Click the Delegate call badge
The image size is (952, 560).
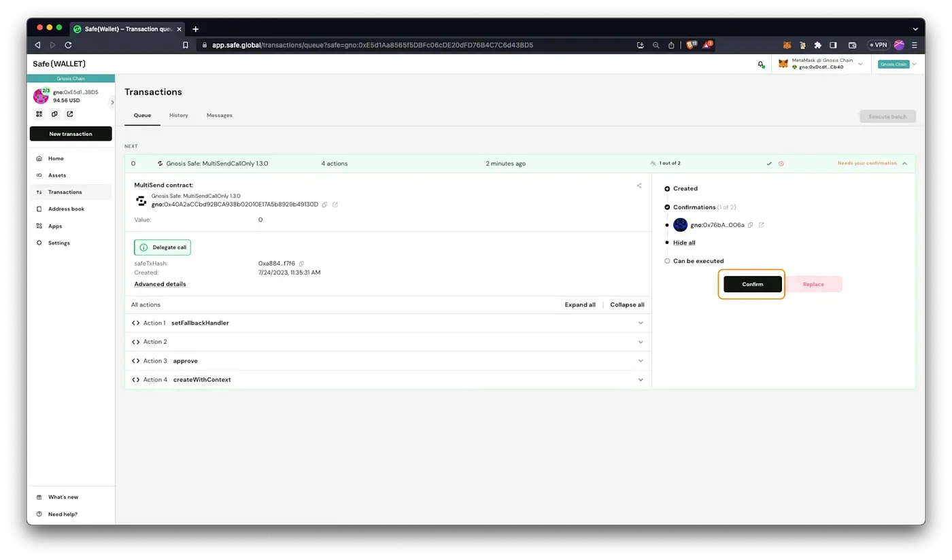click(163, 247)
